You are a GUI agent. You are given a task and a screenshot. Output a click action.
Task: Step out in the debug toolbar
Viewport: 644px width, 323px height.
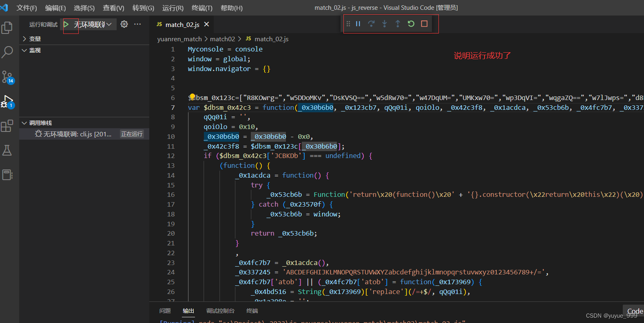click(398, 24)
